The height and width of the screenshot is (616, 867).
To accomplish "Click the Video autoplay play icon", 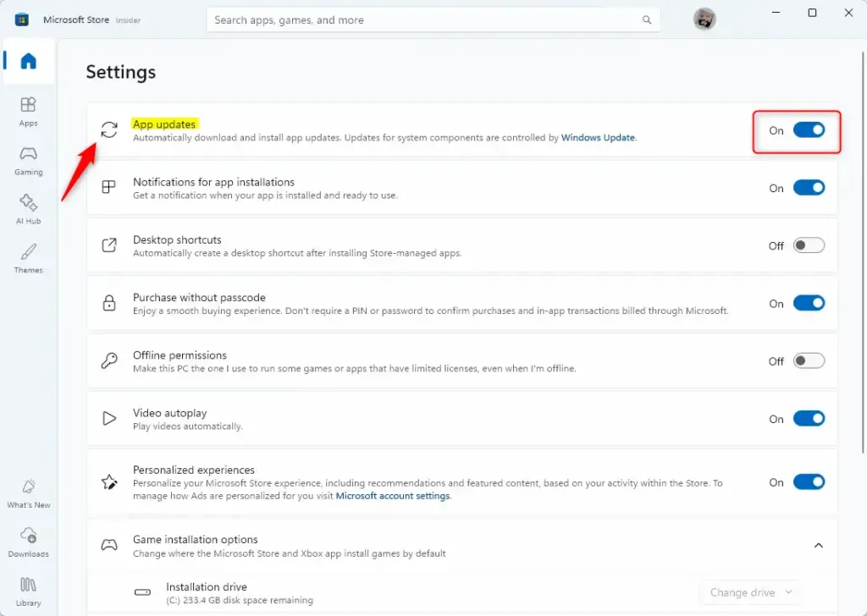I will 109,418.
